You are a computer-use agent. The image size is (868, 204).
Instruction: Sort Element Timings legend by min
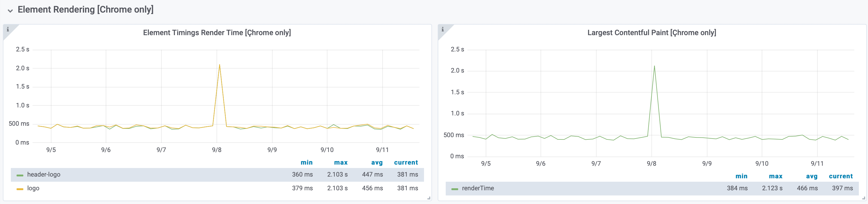tap(306, 163)
